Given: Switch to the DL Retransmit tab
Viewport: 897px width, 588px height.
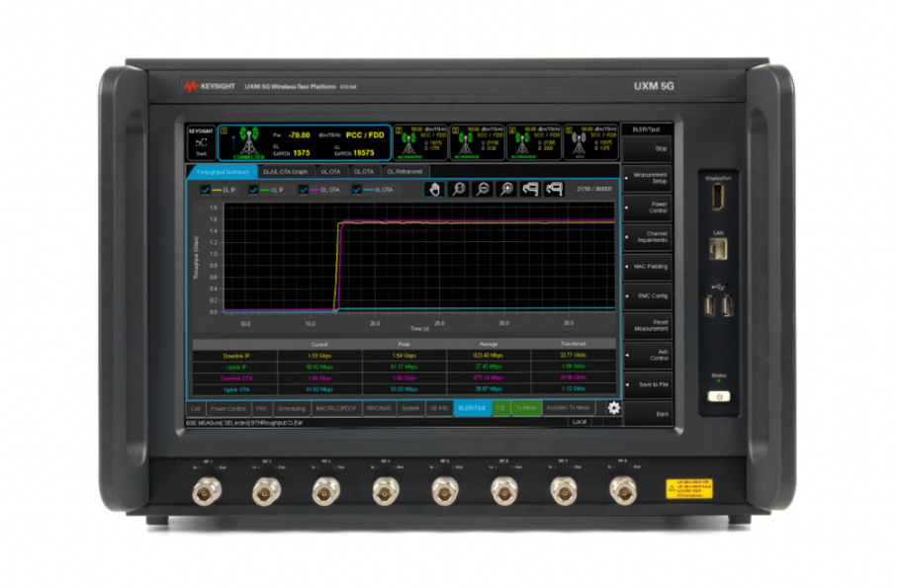Looking at the screenshot, I should [x=404, y=172].
